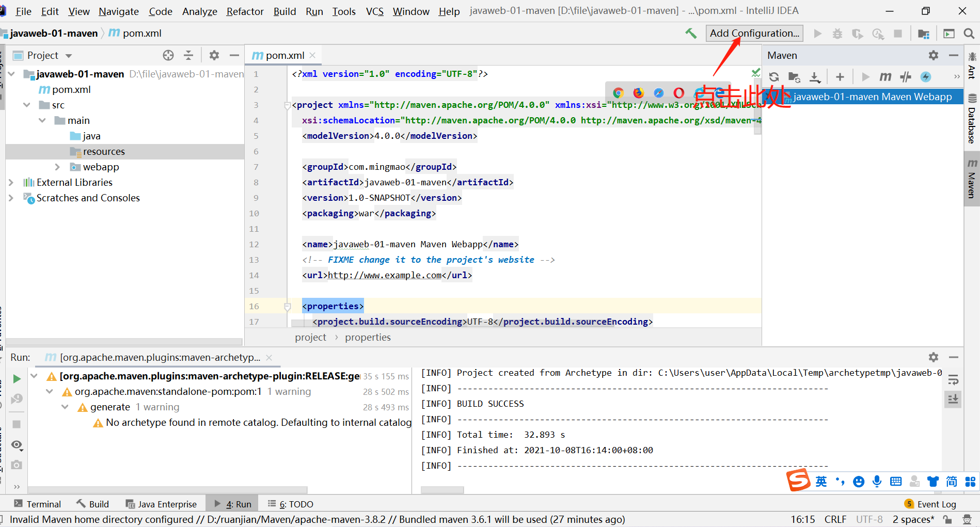Collapse the maven-archetype-plugin run node
The height and width of the screenshot is (527, 980).
[x=34, y=376]
